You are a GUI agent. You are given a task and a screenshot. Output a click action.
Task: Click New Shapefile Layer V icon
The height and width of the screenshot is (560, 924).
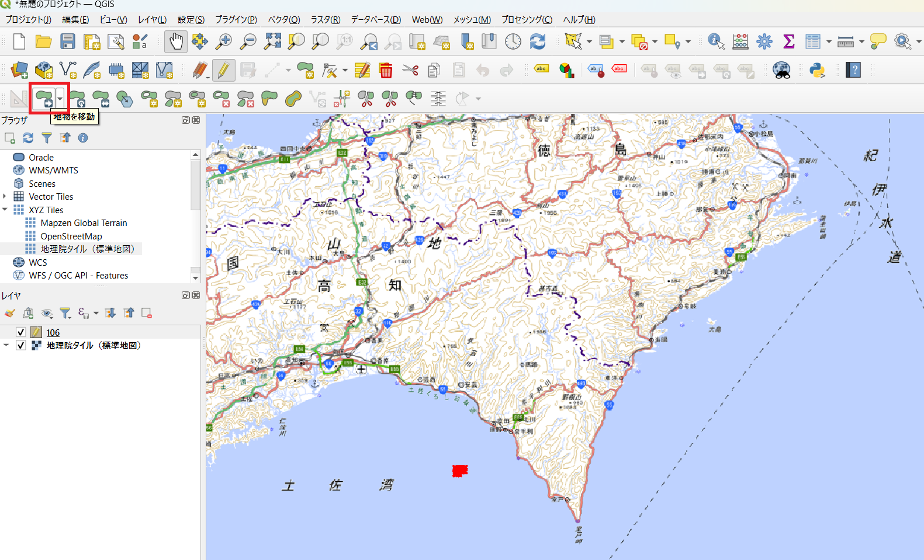pos(68,71)
